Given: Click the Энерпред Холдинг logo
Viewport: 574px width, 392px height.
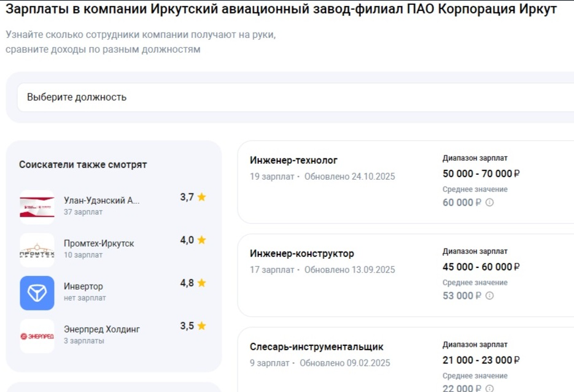Looking at the screenshot, I should click(37, 336).
